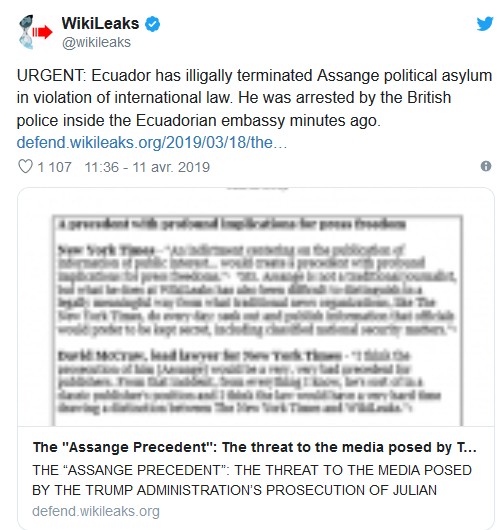
Task: Click the URGENT tweet body text
Action: pyautogui.click(x=254, y=98)
